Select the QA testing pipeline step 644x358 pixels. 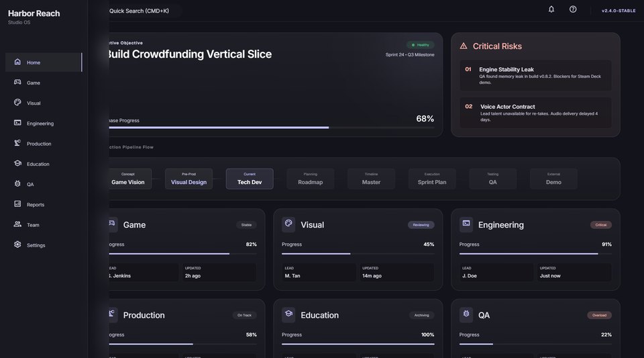pyautogui.click(x=492, y=179)
